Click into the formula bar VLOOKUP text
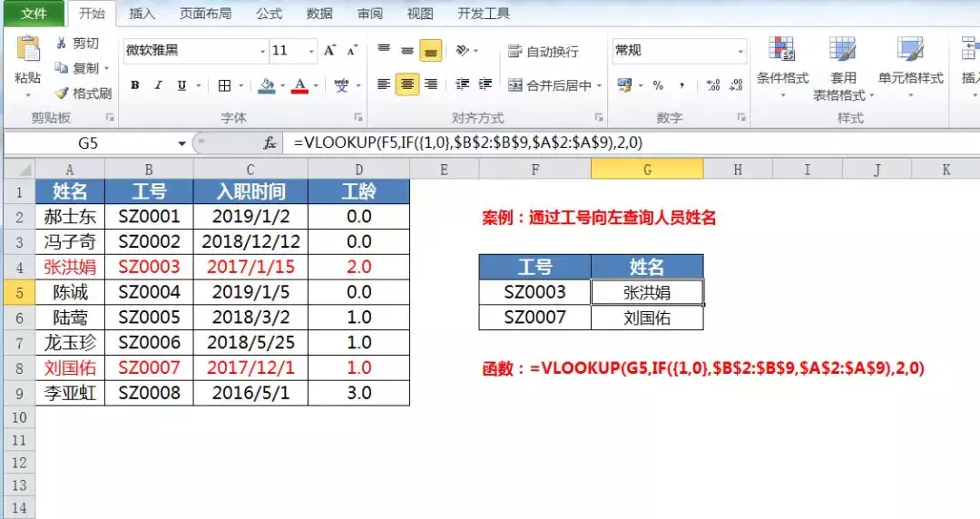The height and width of the screenshot is (519, 980). tap(468, 142)
